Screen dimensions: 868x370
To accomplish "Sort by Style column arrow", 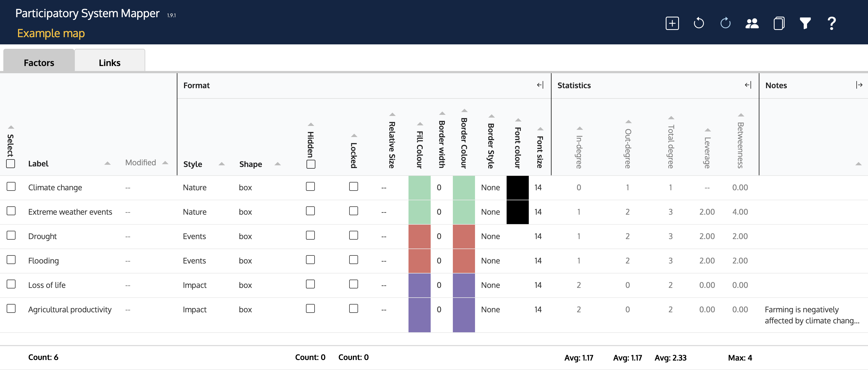I will coord(221,164).
